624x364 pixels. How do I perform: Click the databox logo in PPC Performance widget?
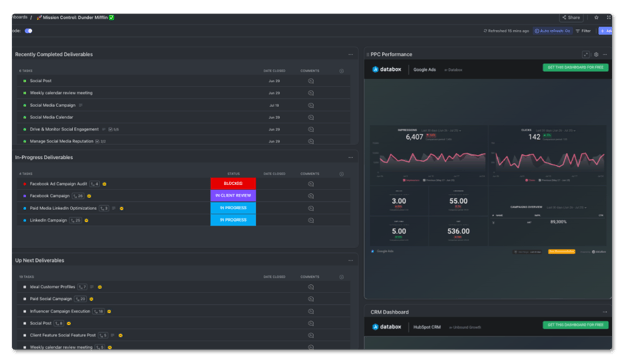pyautogui.click(x=386, y=69)
